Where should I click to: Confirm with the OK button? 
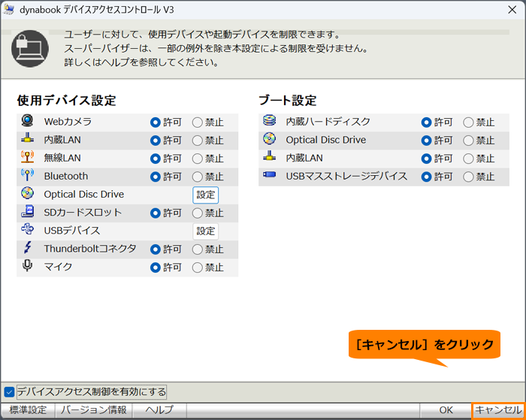[446, 410]
